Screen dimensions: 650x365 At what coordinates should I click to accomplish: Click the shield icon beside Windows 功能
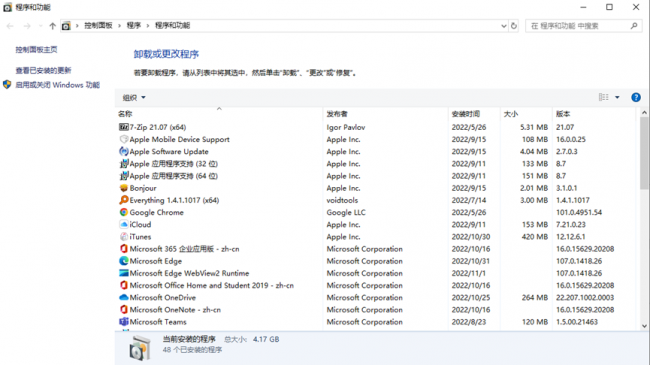click(x=7, y=85)
